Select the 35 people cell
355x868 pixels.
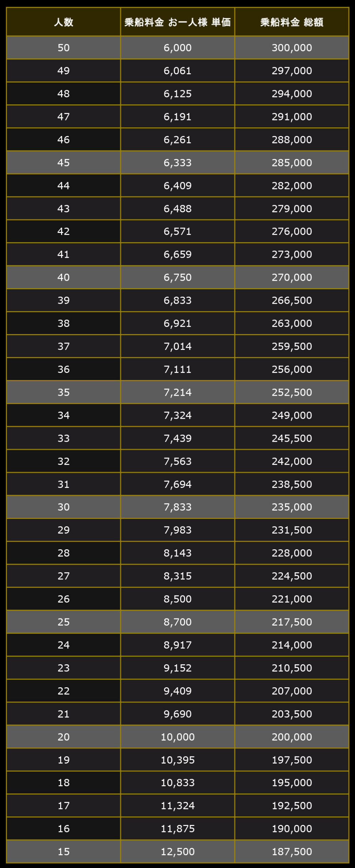[x=63, y=392]
